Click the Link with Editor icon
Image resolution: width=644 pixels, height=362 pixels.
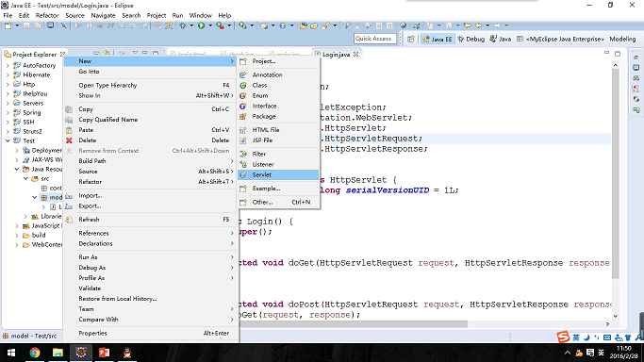click(107, 54)
